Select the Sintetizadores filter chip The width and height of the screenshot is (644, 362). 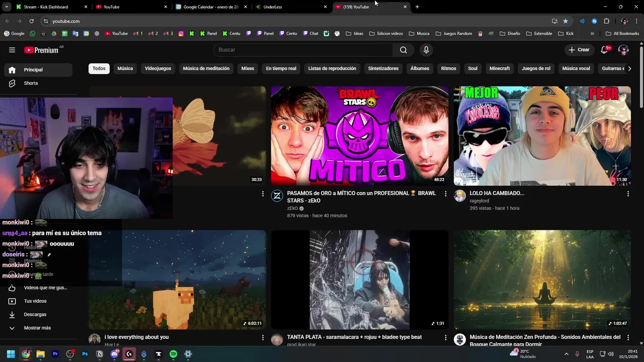[383, 68]
